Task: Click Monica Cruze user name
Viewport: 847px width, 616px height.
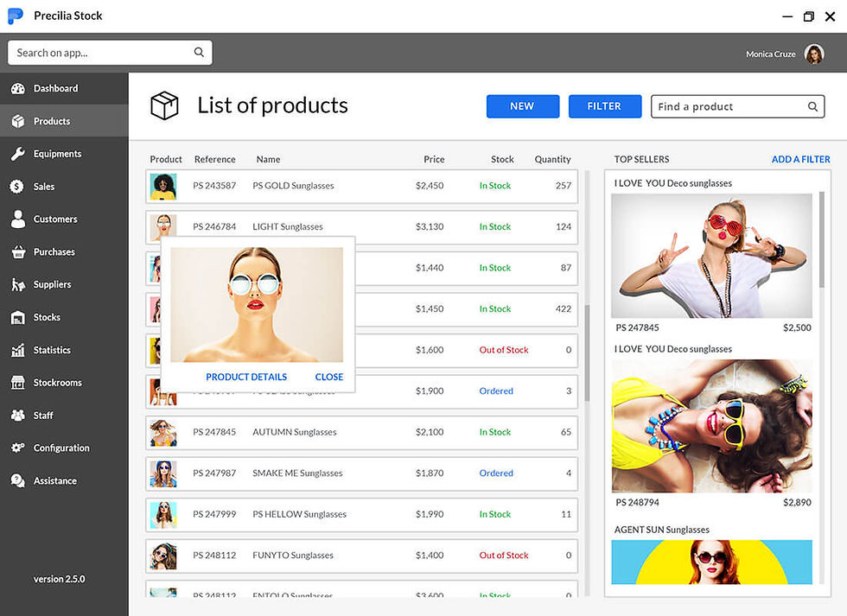Action: coord(771,54)
